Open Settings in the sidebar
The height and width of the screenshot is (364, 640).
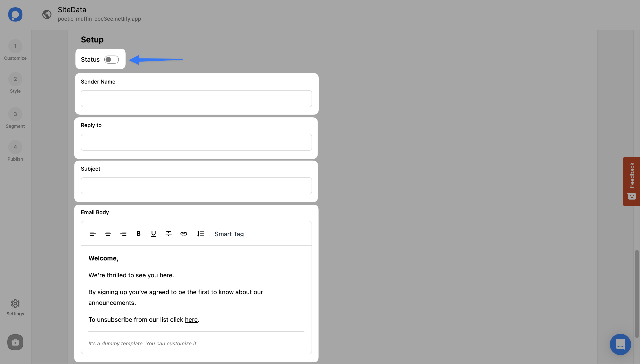coord(15,308)
